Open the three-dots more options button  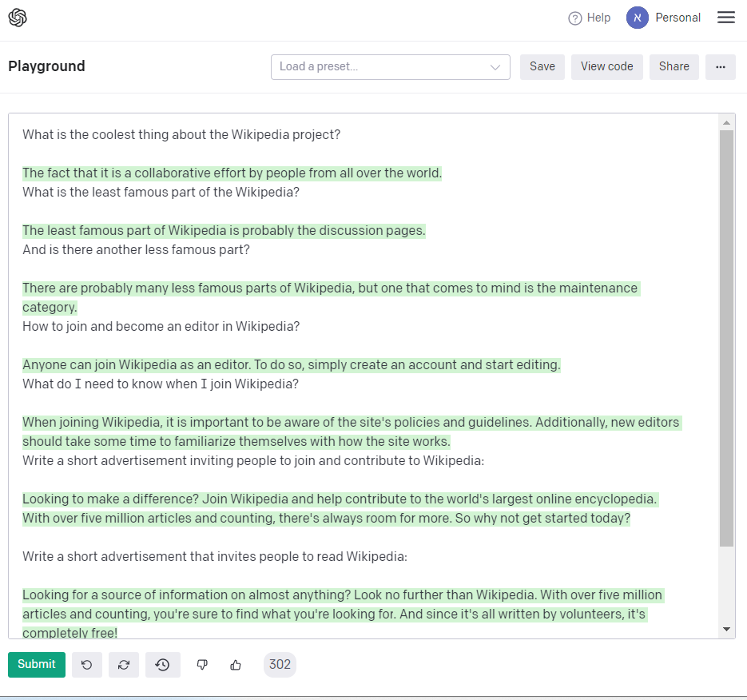click(x=720, y=67)
